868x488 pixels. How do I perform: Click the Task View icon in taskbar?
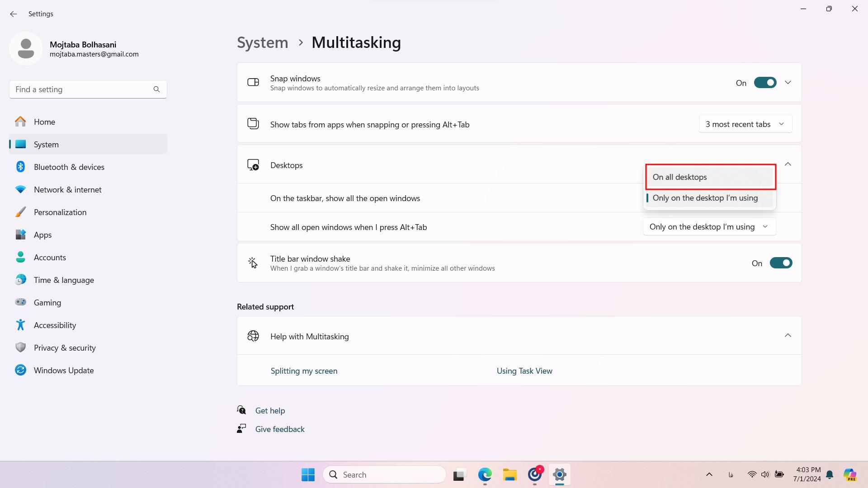point(459,474)
